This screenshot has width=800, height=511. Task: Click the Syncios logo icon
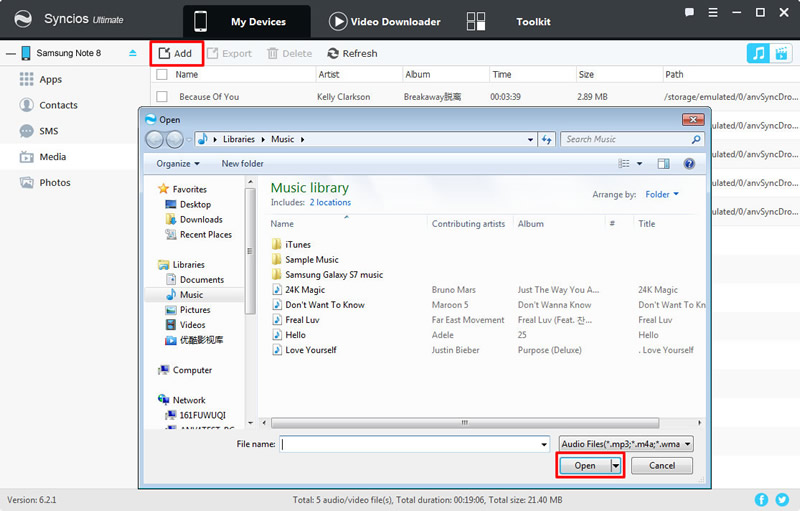click(x=23, y=19)
